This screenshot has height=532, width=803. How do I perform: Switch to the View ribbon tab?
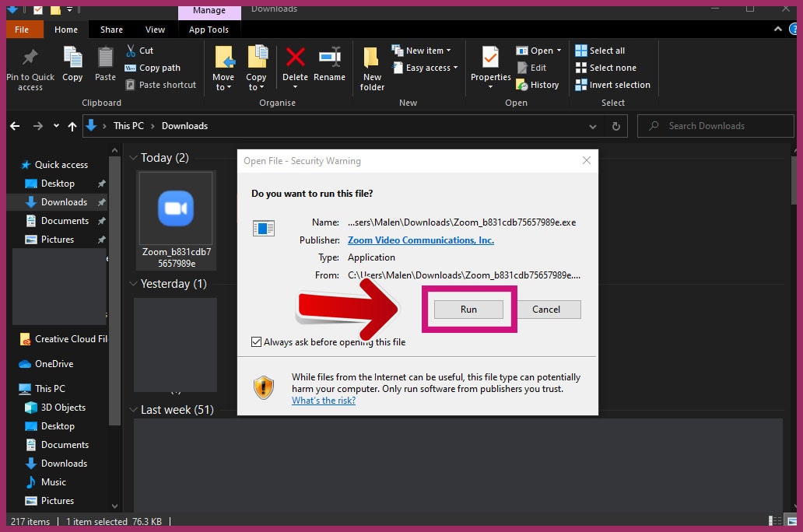click(x=155, y=30)
